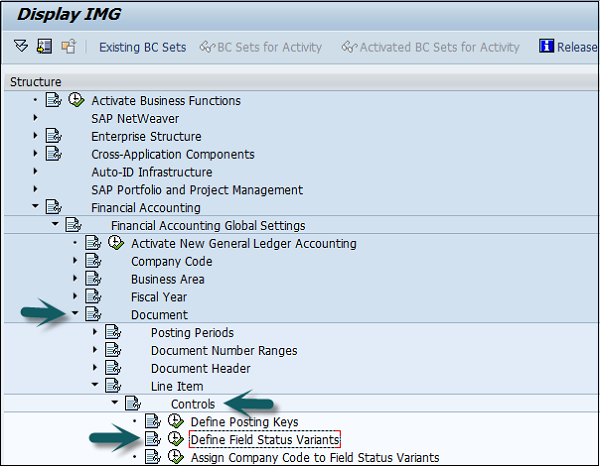Click the execute icon for Activate Business Functions

(x=76, y=100)
